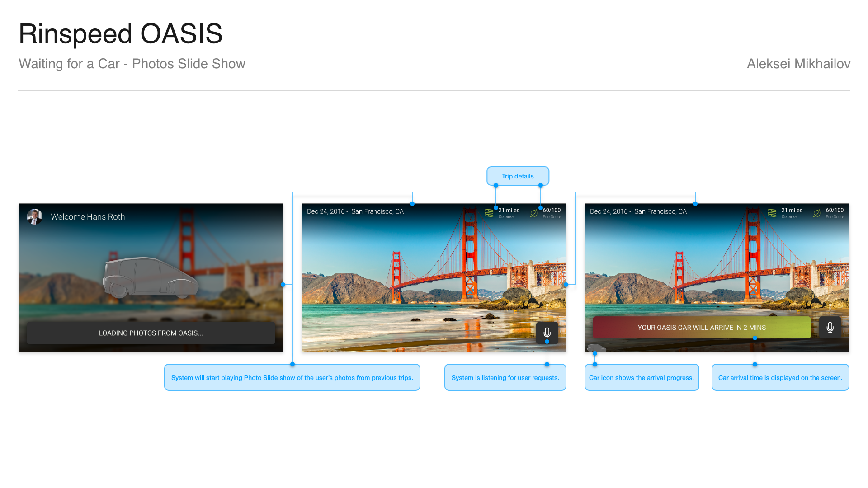Click the 'Dec 24, 2016 - San Francisco, CA' label on the arrival banner screen

[x=638, y=211]
